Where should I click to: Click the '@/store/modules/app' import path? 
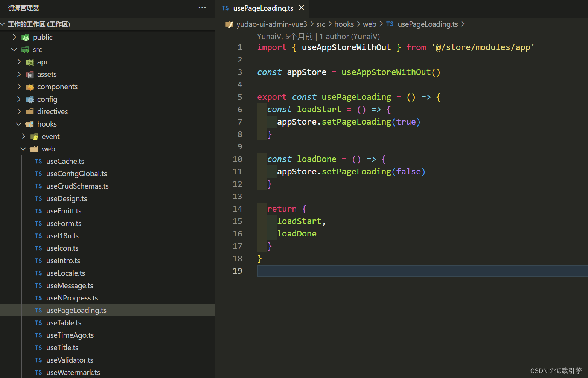[483, 47]
